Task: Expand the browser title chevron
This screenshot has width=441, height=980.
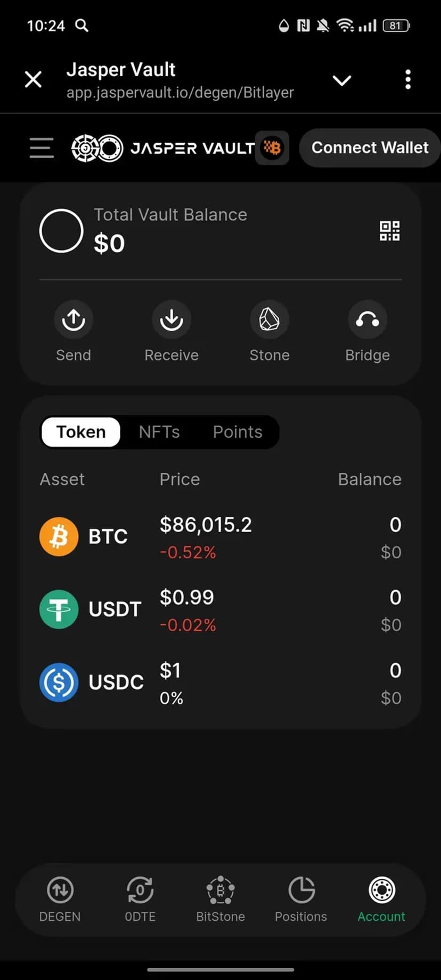Action: 341,80
